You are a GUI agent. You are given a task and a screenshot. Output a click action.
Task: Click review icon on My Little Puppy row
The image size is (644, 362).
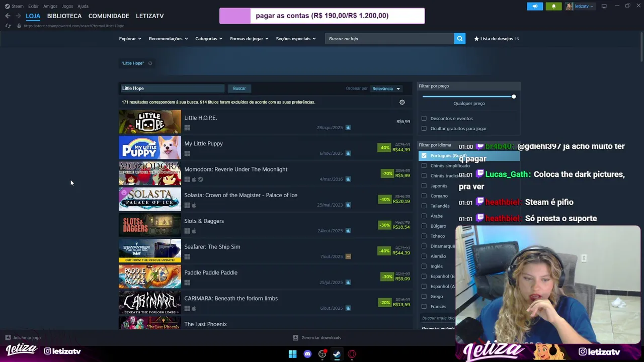pos(348,153)
